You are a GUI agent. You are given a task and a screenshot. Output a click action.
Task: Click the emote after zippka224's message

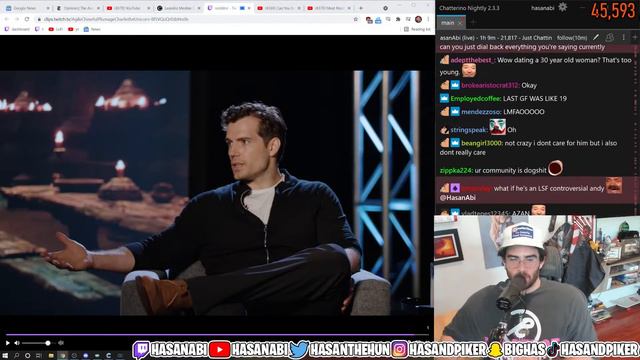tap(555, 168)
